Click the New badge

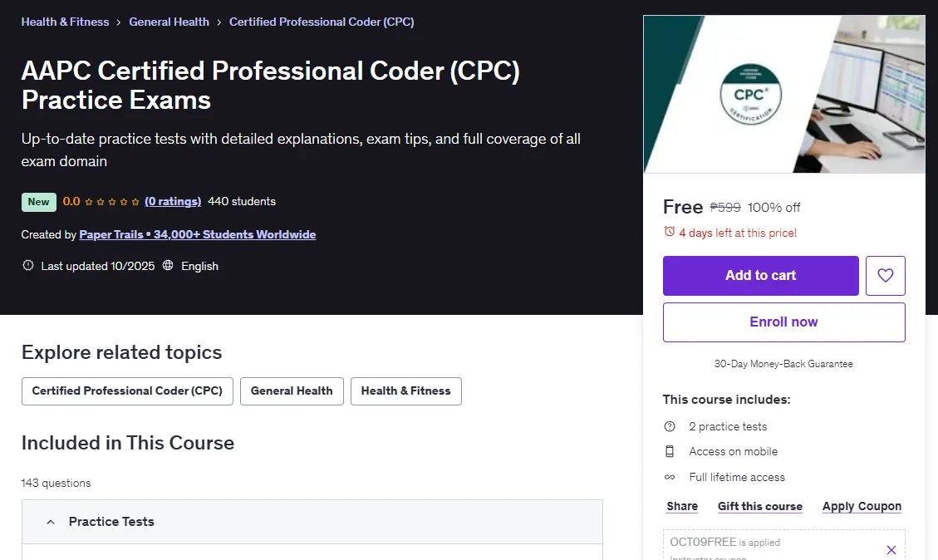pos(39,202)
